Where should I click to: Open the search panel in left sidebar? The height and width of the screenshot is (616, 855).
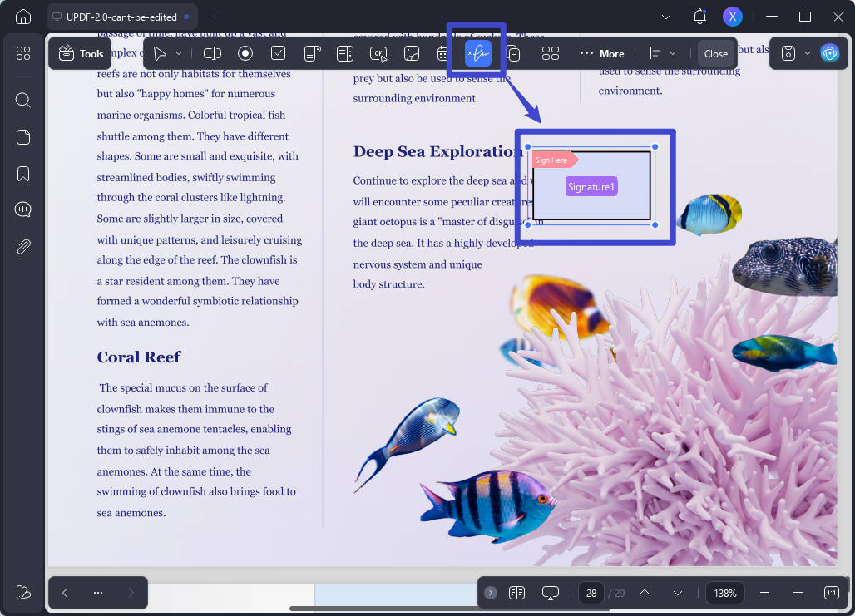(x=23, y=100)
